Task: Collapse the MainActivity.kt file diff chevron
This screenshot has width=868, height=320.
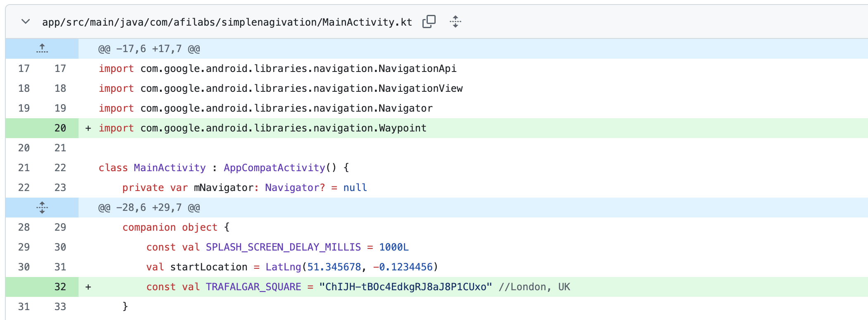Action: (x=26, y=21)
